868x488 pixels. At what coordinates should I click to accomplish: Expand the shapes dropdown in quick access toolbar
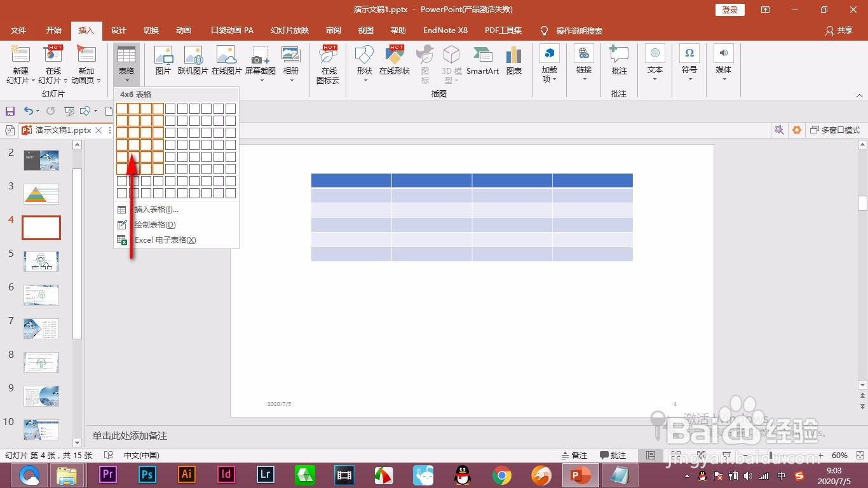pyautogui.click(x=96, y=111)
